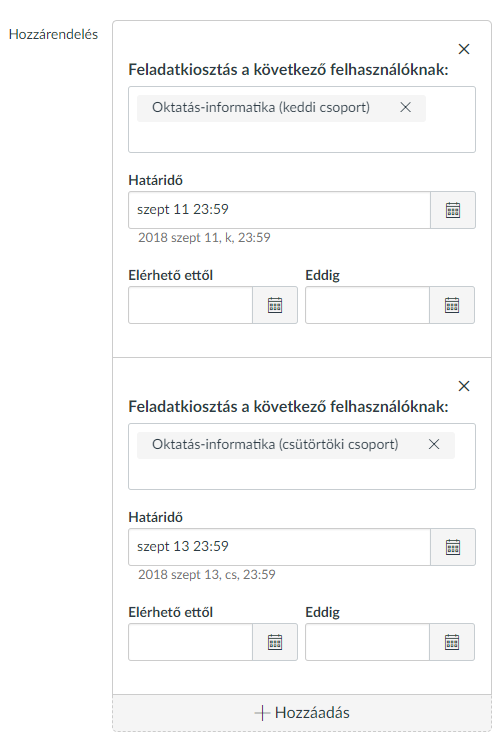Focus first Elérhető ettől date input
Viewport: 502px width, 747px height.
point(191,305)
